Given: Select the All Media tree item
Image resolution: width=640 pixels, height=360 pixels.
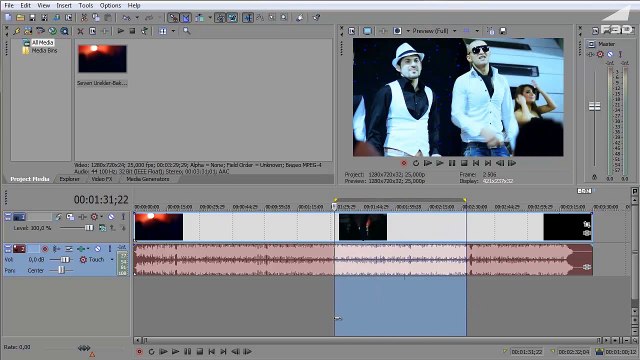Looking at the screenshot, I should (42, 42).
